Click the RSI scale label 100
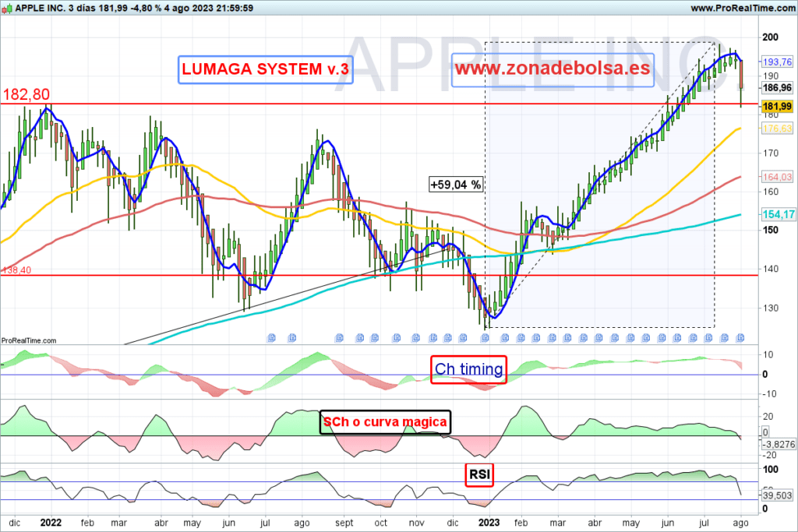The image size is (798, 532). (771, 470)
